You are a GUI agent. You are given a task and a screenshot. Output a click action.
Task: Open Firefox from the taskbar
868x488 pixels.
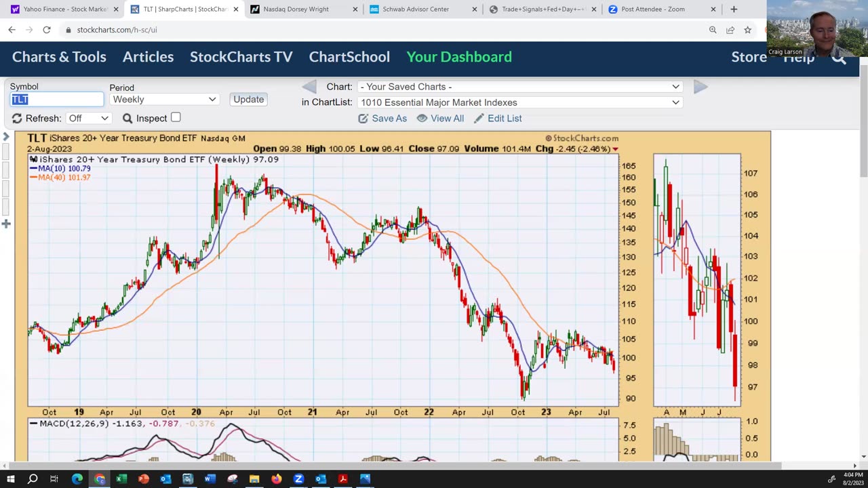click(276, 479)
